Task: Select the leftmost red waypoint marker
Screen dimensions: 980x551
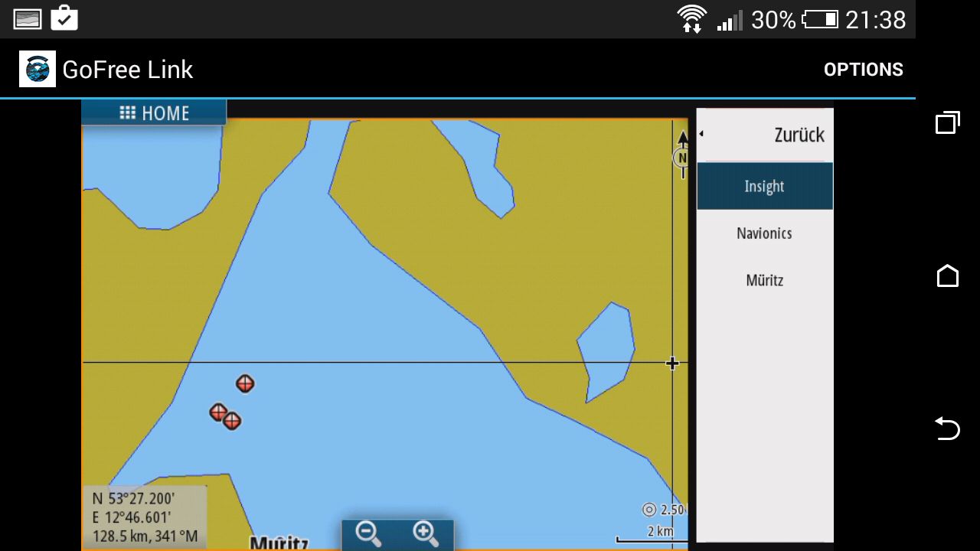Action: tap(218, 412)
